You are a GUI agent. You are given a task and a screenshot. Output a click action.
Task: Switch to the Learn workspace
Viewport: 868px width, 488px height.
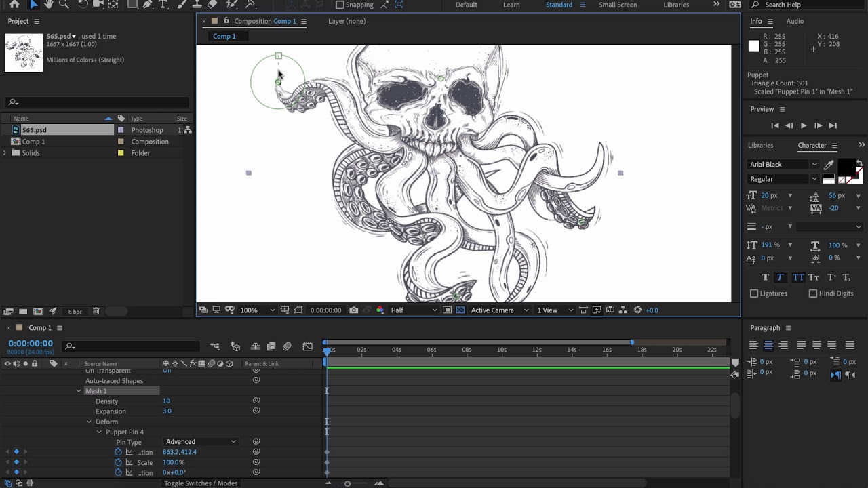coord(511,5)
